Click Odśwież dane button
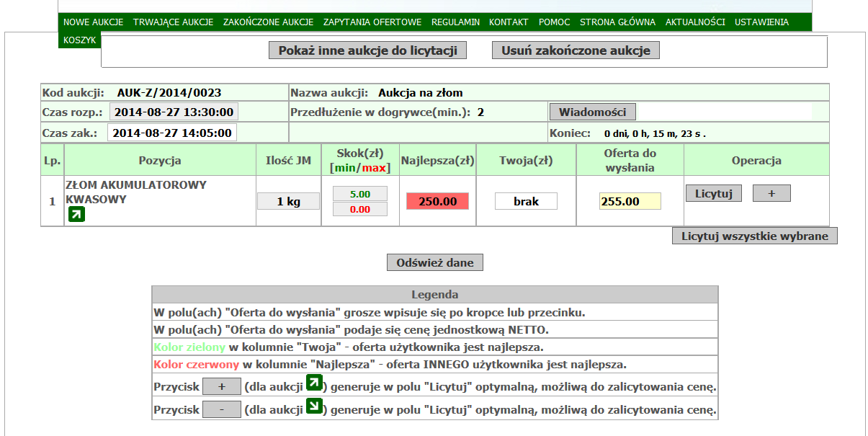Viewport: 868px width, 436px height. pos(435,262)
